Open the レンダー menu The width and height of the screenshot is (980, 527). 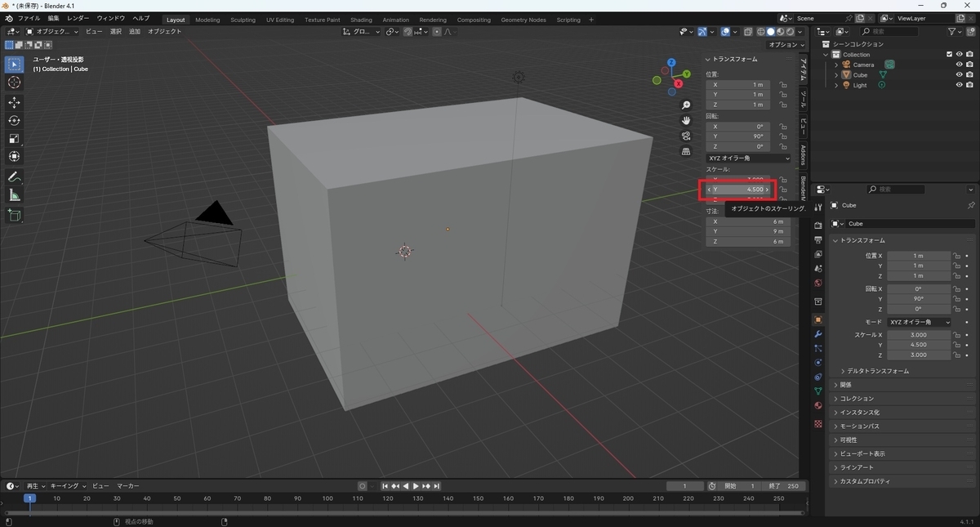click(78, 18)
